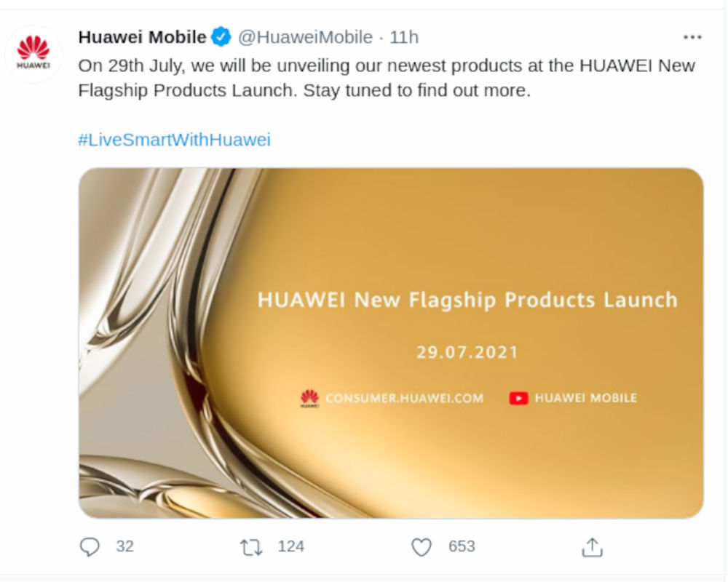Click the 124 retweets count
The image size is (728, 582).
tap(291, 546)
